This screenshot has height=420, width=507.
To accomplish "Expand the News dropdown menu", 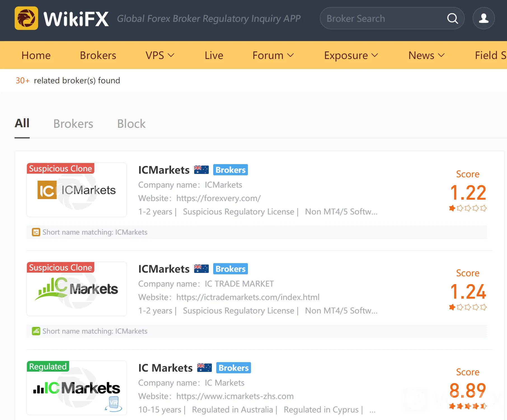I will tap(426, 55).
